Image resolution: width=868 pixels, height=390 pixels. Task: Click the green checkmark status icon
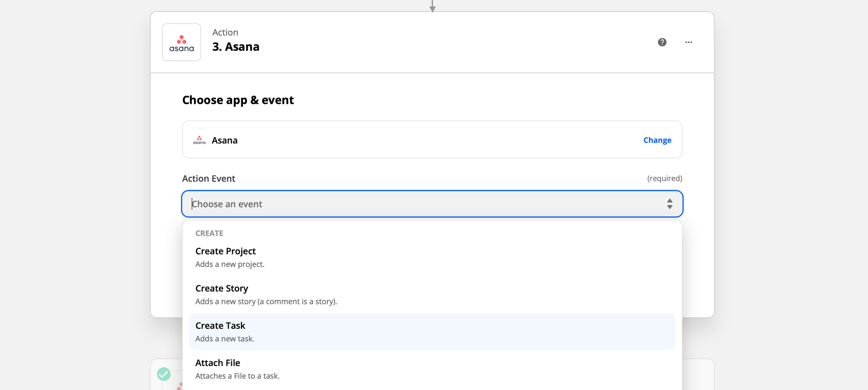[x=164, y=374]
